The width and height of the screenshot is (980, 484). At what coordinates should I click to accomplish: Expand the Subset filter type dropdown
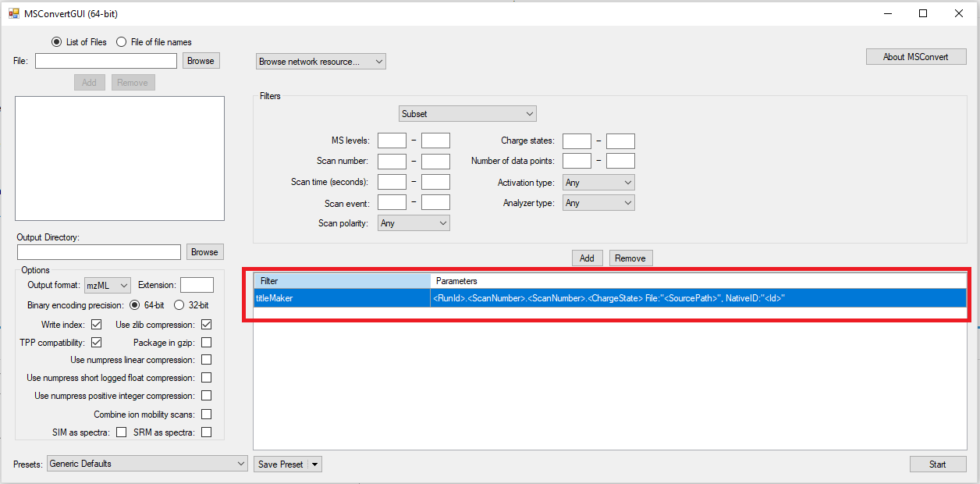(467, 114)
